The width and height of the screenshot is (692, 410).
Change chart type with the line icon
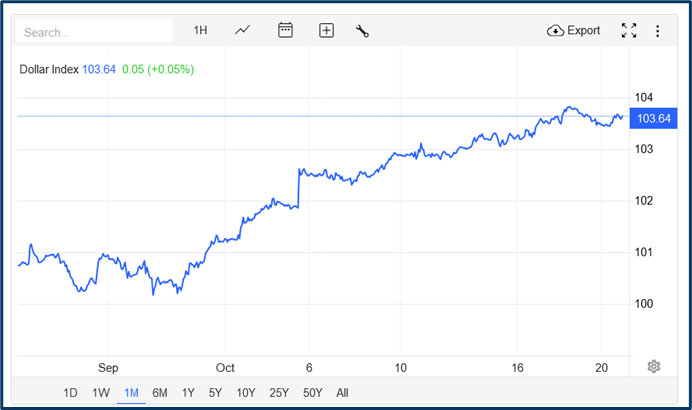pos(242,30)
